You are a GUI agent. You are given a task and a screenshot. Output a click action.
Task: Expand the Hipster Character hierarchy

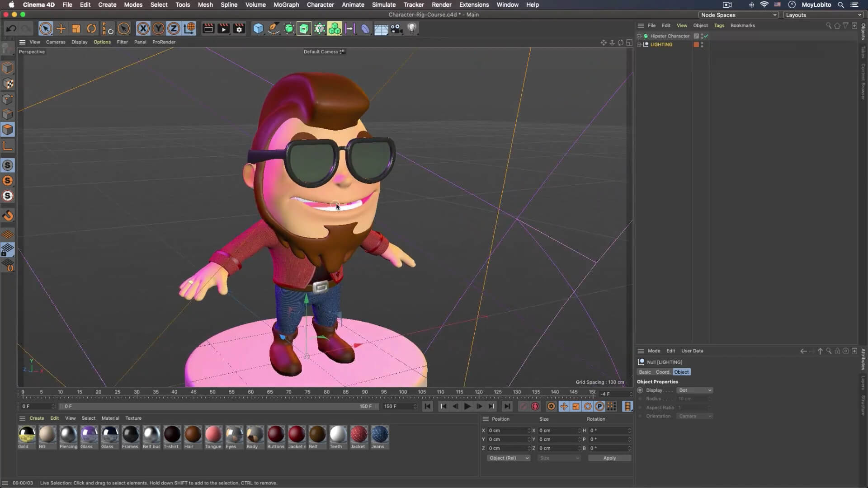639,36
